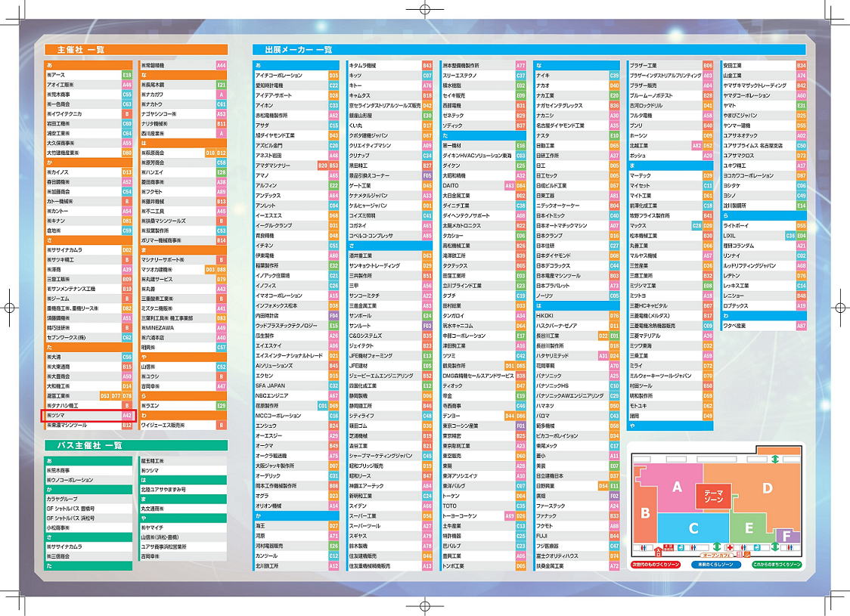Image resolution: width=850 pixels, height=616 pixels.
Task: Click the ミツトヨ maker entry
Action: click(x=670, y=296)
